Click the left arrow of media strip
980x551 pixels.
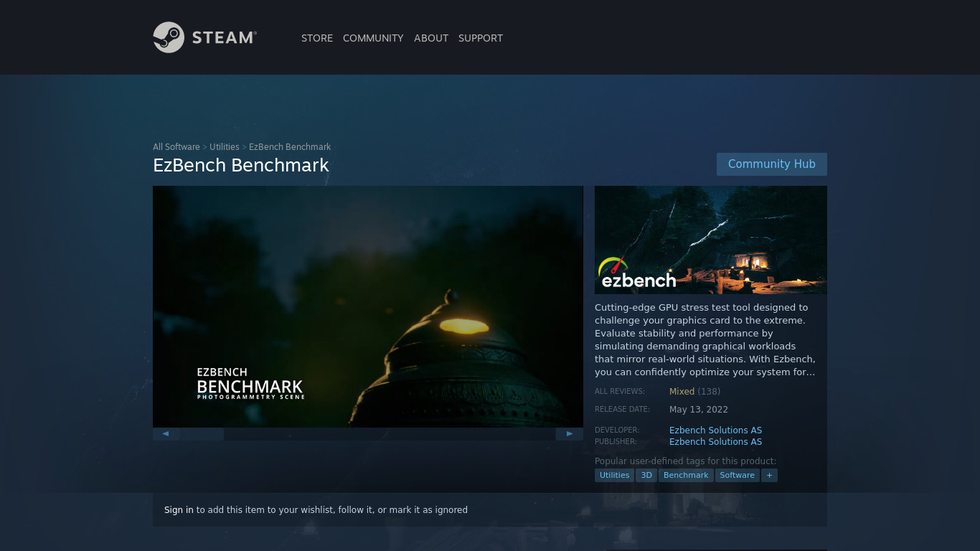(166, 433)
